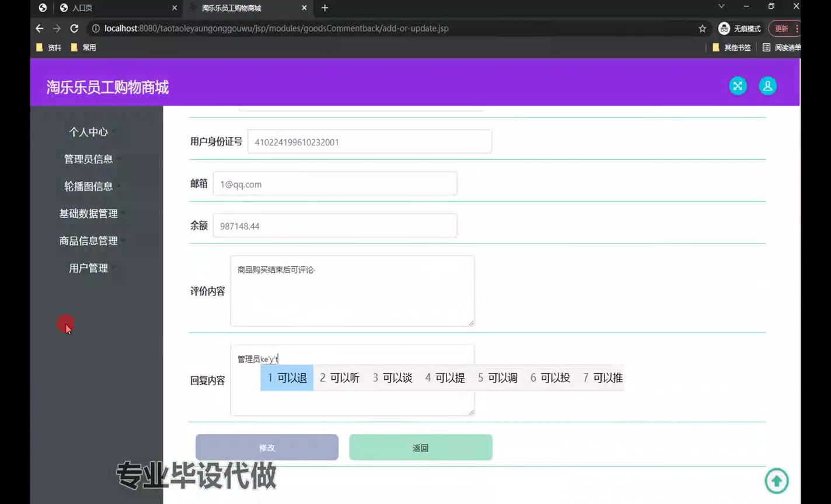Open the 资料 bookmark folder
Image resolution: width=831 pixels, height=504 pixels.
(49, 47)
